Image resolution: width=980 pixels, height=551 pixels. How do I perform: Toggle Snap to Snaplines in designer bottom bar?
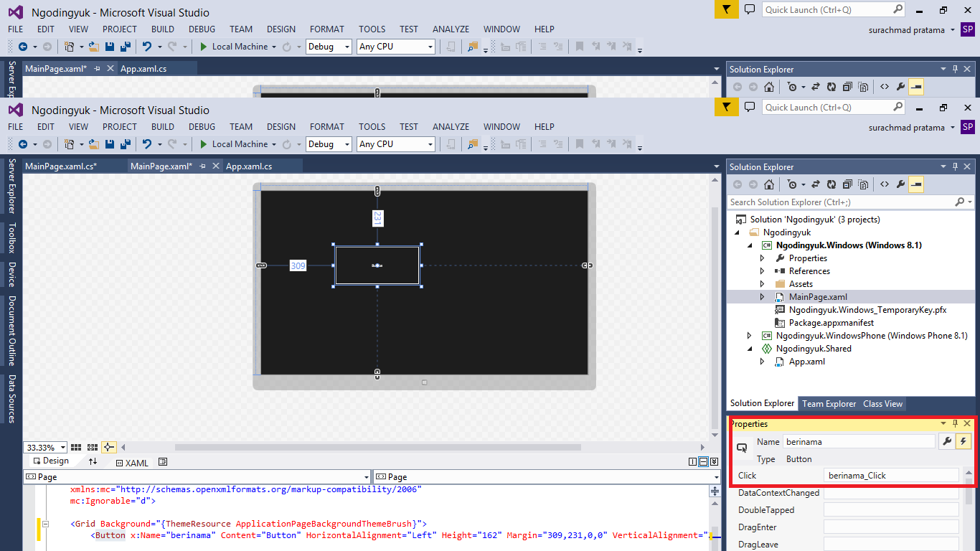point(109,447)
